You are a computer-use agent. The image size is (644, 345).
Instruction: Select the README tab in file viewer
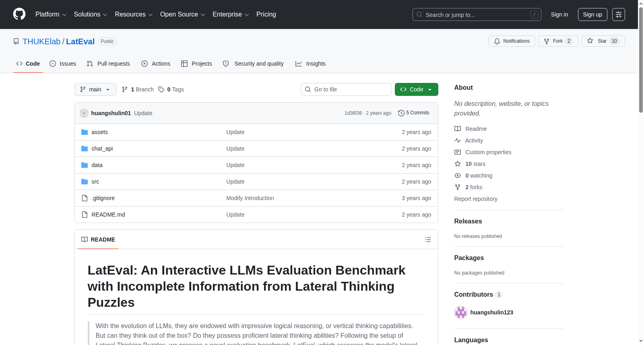coord(98,240)
